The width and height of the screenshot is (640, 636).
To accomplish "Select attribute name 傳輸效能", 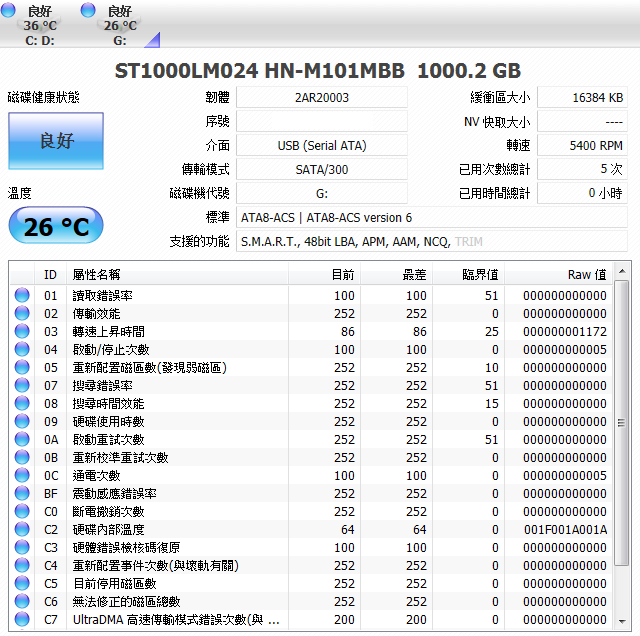I will [x=96, y=314].
